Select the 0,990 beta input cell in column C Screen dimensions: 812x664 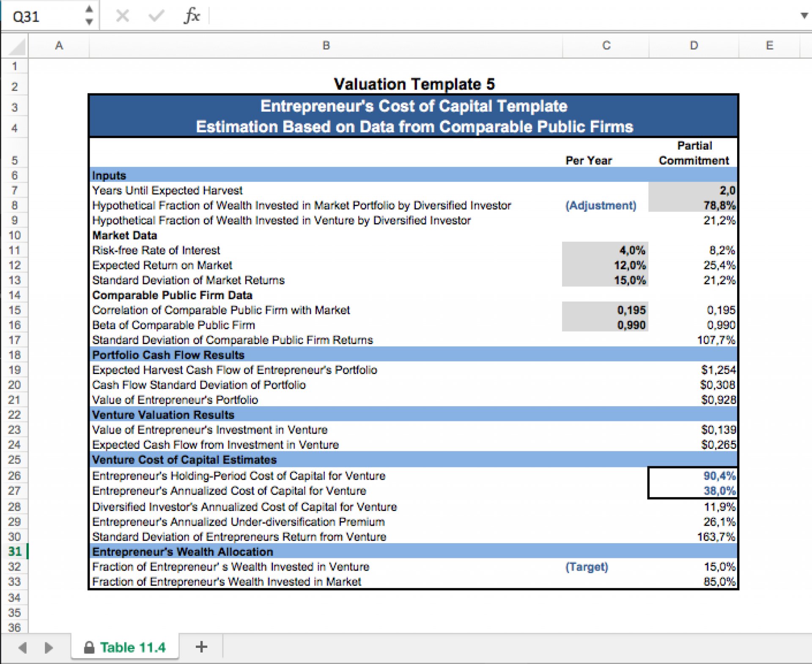point(605,325)
